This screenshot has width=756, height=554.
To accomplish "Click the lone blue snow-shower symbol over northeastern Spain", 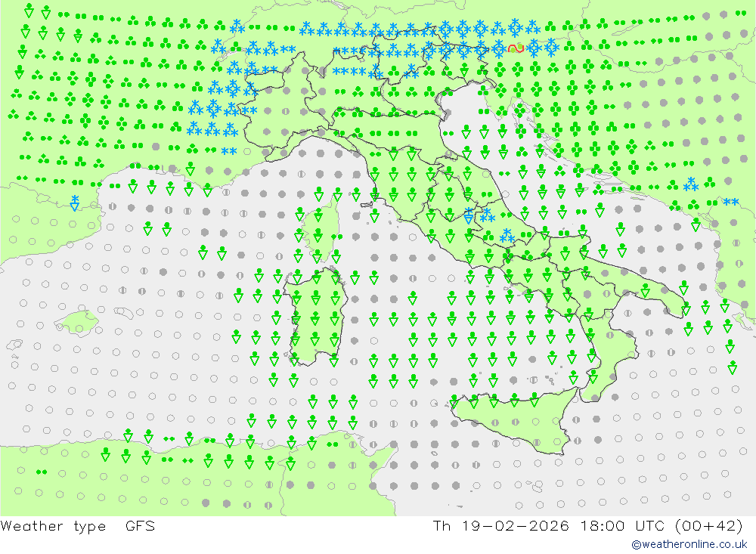I will tap(74, 203).
